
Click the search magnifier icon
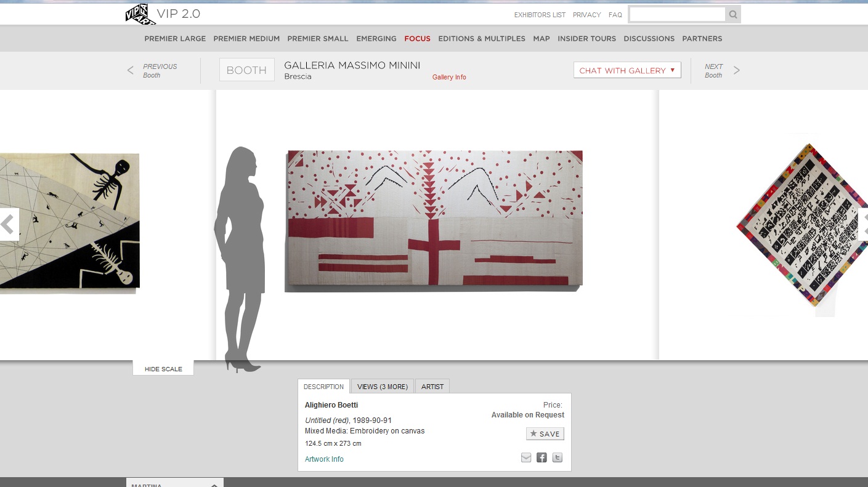click(733, 15)
